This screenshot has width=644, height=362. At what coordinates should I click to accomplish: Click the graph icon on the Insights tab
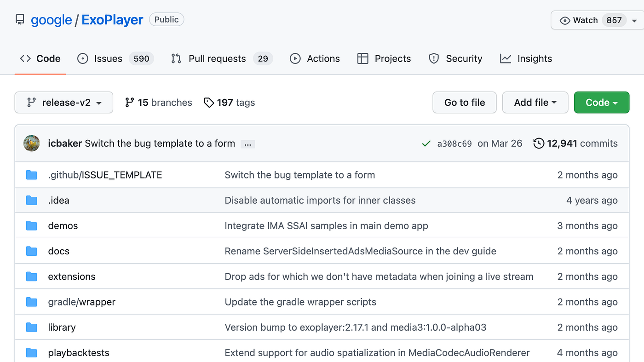coord(505,58)
